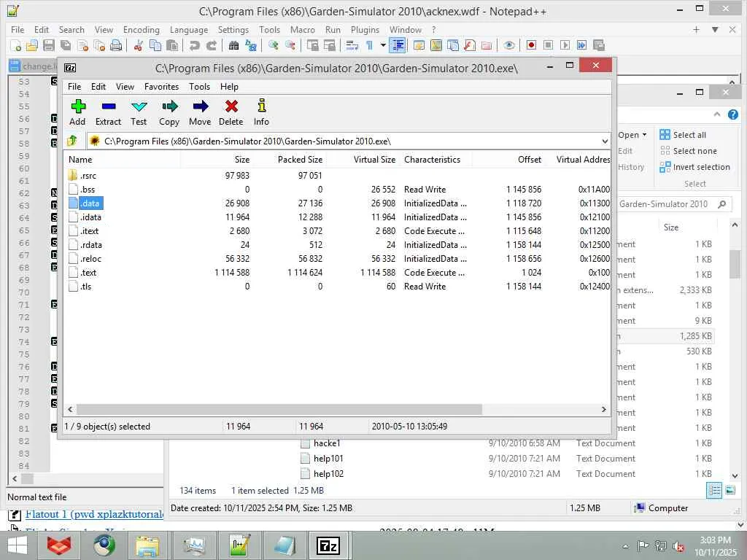The height and width of the screenshot is (560, 747).
Task: Show hidden system tray icons arrow
Action: [x=625, y=546]
